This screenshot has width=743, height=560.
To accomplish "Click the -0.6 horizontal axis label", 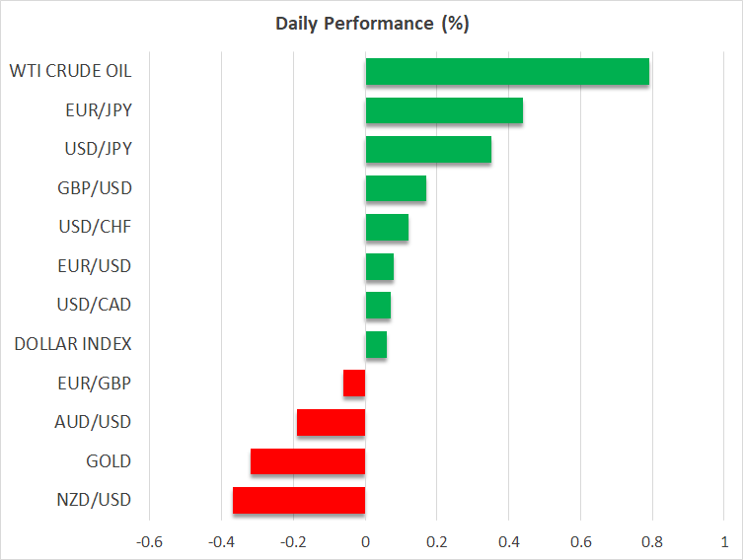I will coord(148,541).
